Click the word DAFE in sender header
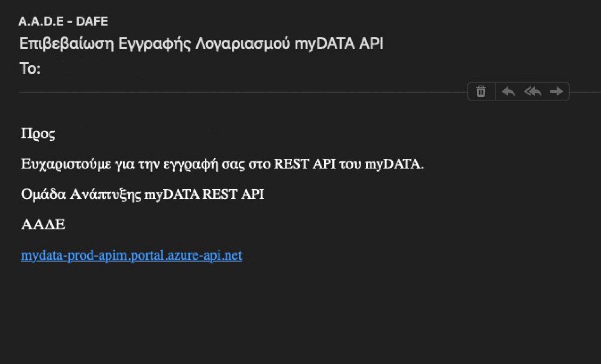This screenshot has width=601, height=364. pos(92,21)
